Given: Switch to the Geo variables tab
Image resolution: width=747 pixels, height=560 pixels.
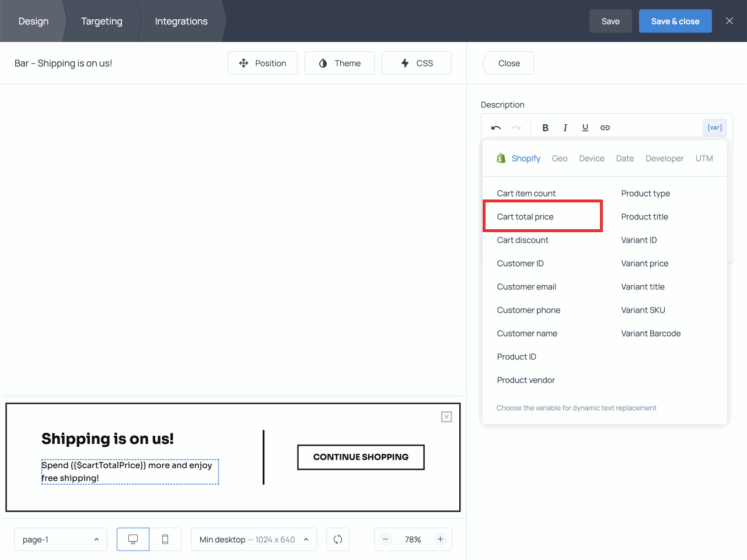Looking at the screenshot, I should click(559, 159).
